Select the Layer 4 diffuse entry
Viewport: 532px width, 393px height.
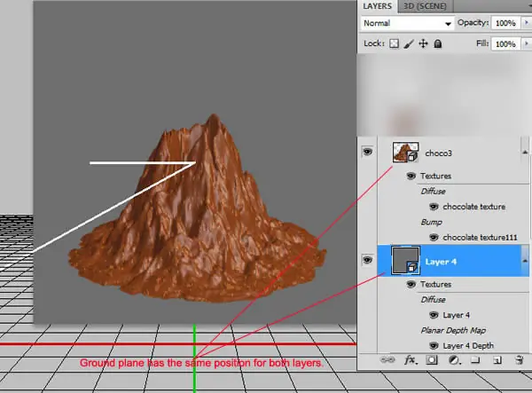coord(456,315)
